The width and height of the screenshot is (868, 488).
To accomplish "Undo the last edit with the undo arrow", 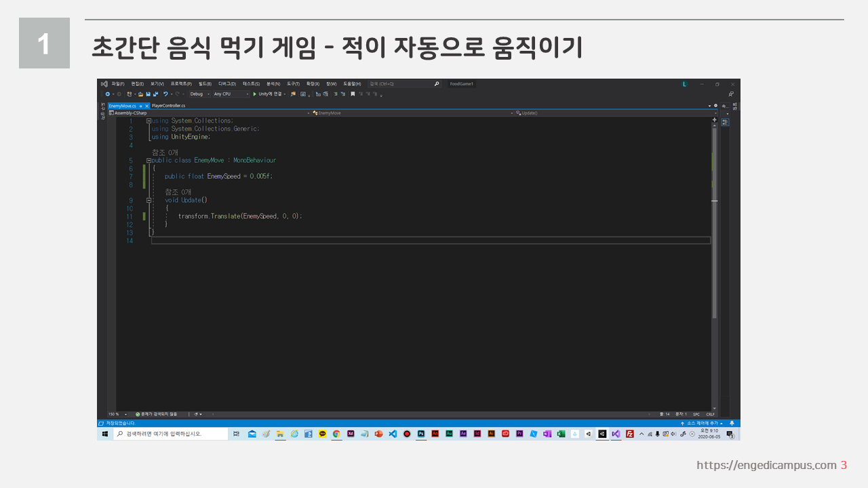I will tap(165, 94).
